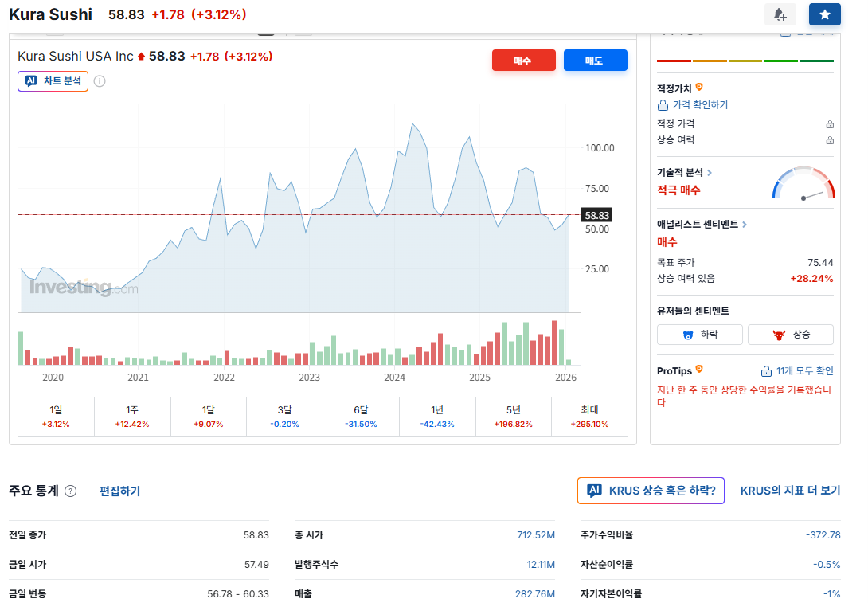The height and width of the screenshot is (603, 868).
Task: Click the lock icon on 적정 가격 row
Action: tap(830, 124)
